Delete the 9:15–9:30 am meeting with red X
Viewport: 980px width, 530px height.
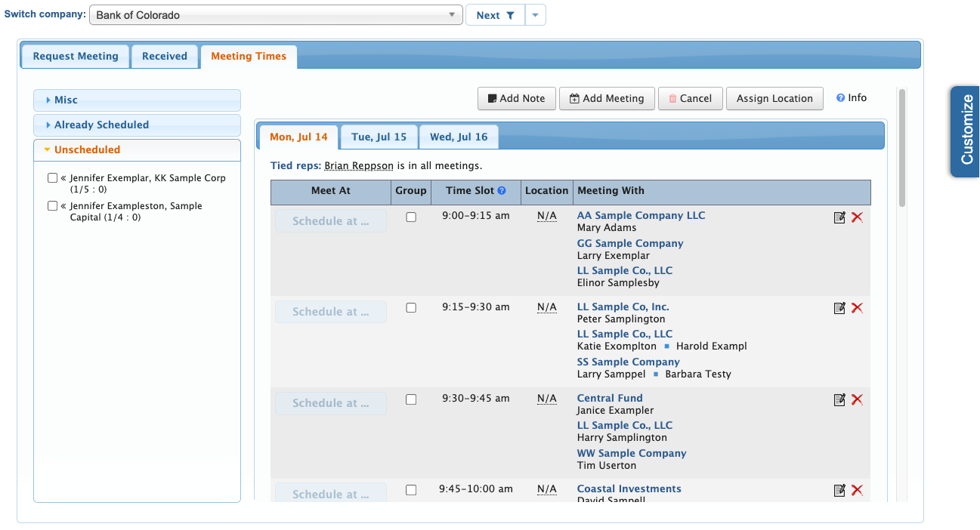pyautogui.click(x=857, y=308)
